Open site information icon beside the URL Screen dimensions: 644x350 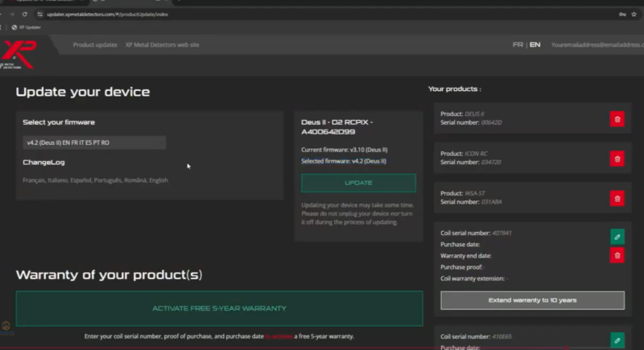[39, 14]
